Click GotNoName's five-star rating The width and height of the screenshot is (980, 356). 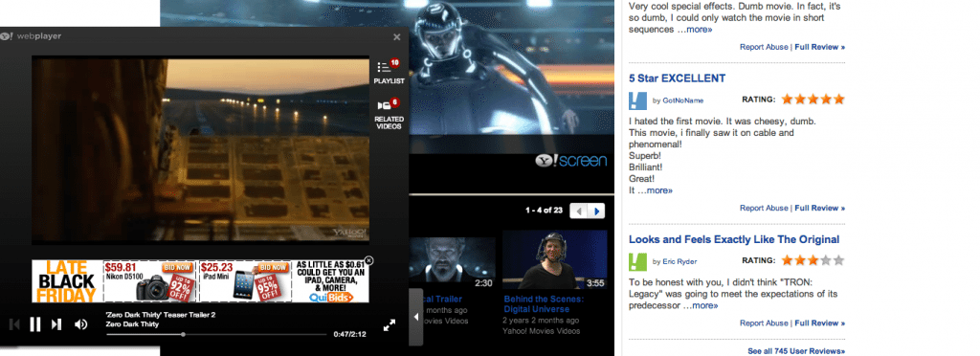tap(813, 100)
